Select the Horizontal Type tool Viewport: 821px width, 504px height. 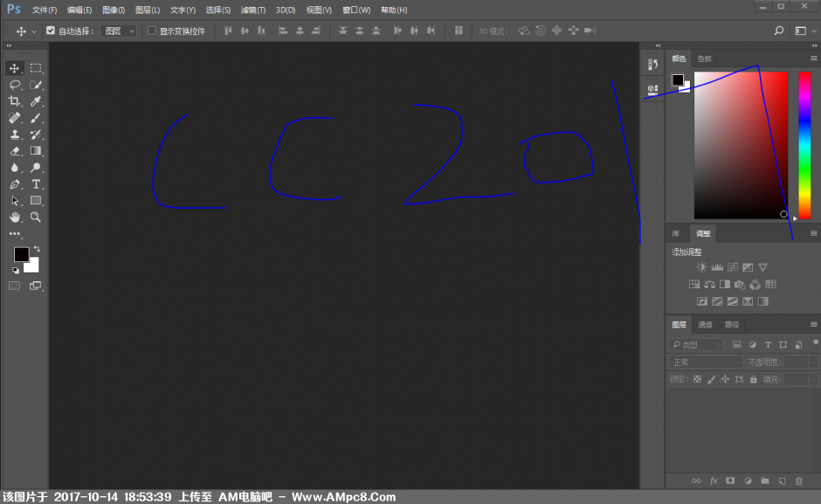pos(36,184)
